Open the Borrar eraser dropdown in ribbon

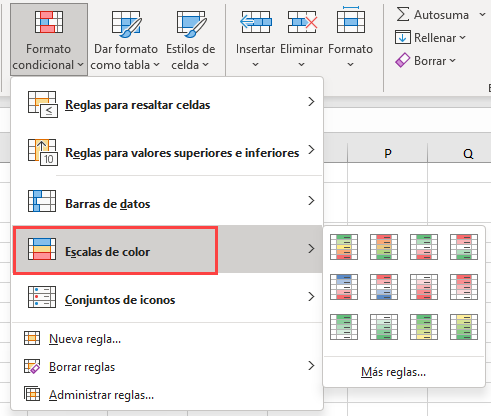tap(426, 61)
